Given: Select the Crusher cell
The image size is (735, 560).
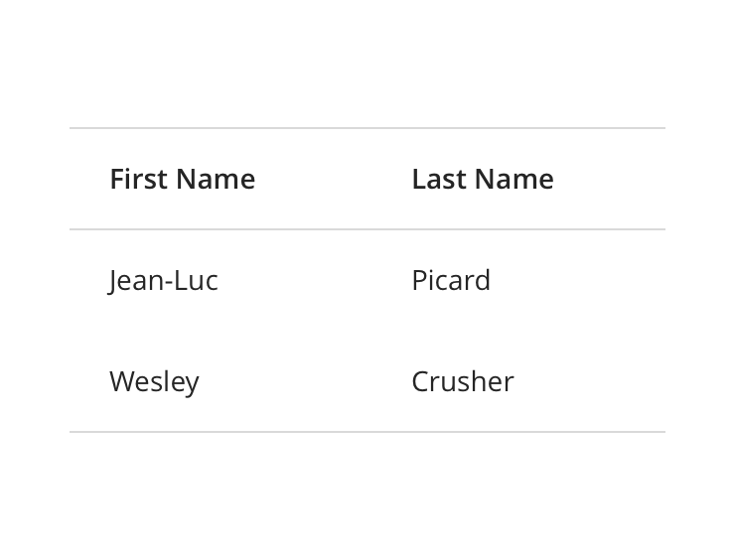Looking at the screenshot, I should click(462, 381).
